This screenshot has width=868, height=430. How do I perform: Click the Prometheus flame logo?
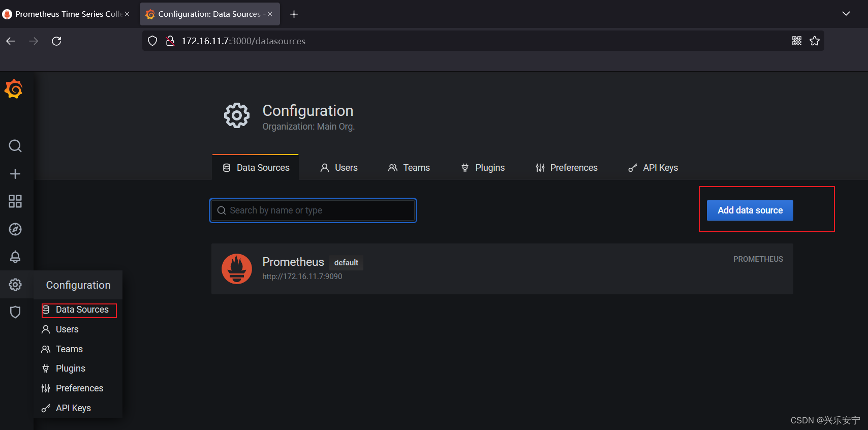point(237,269)
